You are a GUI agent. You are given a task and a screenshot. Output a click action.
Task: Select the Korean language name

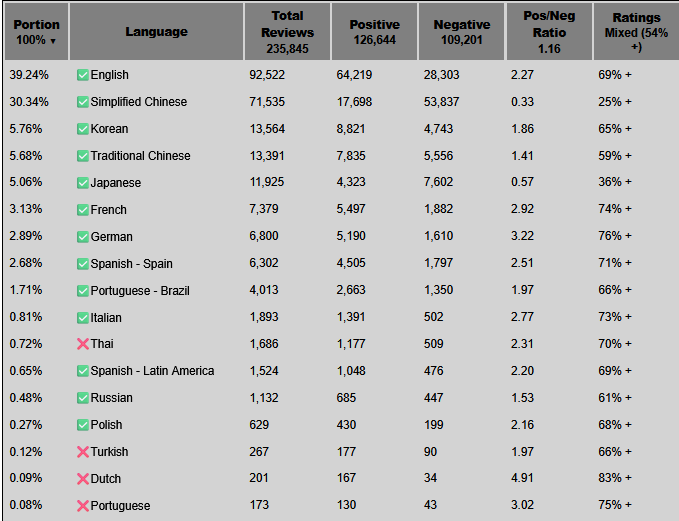tap(109, 129)
